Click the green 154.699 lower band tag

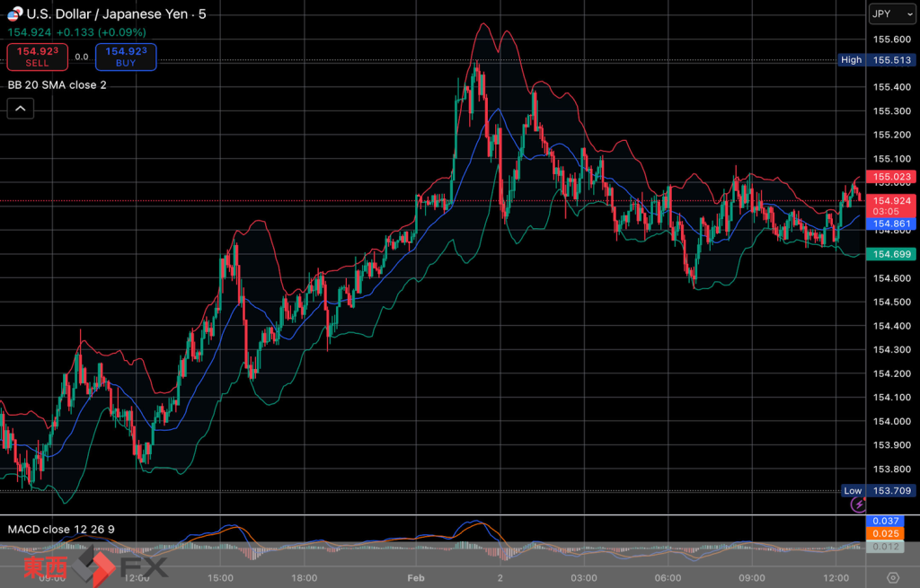891,255
